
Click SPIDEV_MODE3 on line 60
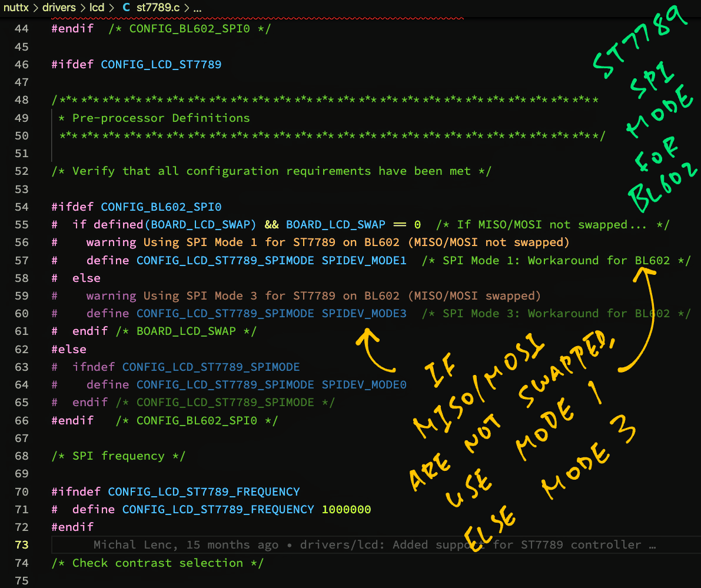[364, 313]
